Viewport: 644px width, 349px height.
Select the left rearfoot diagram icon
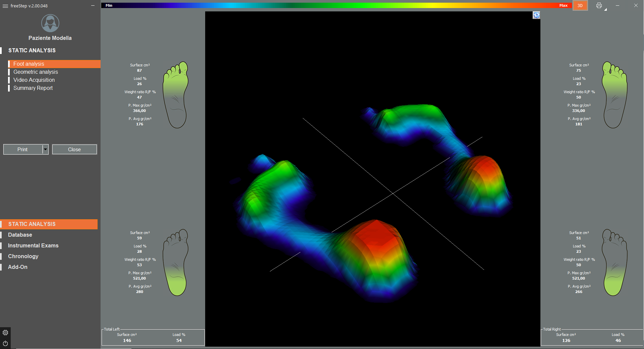tap(175, 262)
